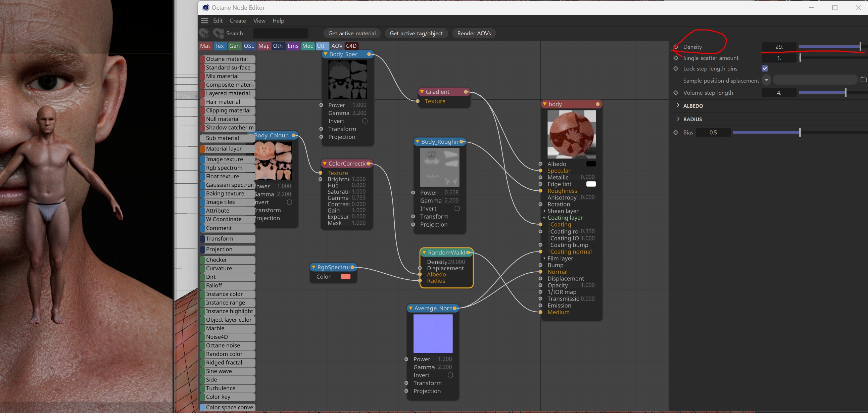868x413 pixels.
Task: Expand Sheen layer on body node
Action: 544,211
